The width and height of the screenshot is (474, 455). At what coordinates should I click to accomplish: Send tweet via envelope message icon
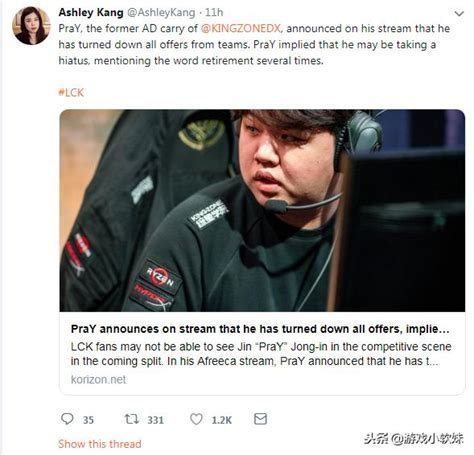tap(260, 419)
